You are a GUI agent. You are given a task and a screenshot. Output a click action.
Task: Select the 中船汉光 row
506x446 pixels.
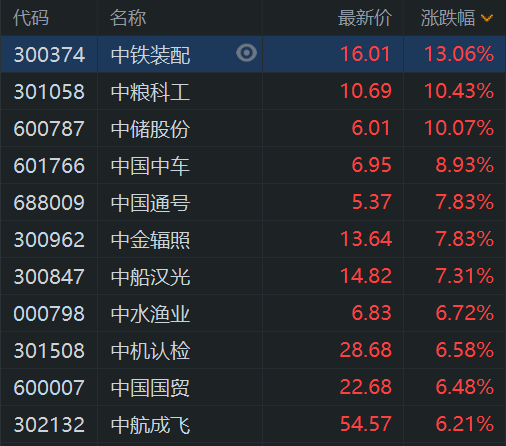point(253,276)
